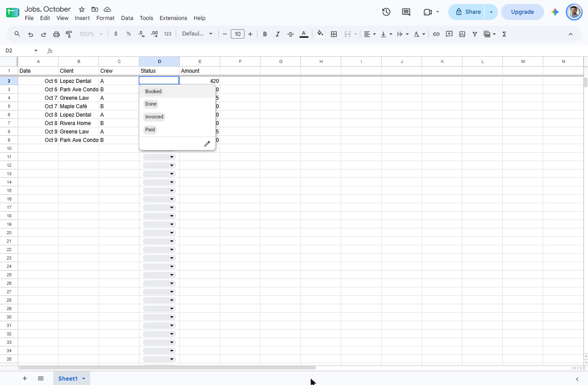This screenshot has height=385, width=588.
Task: Collapse the toolbar with the chevron
Action: (571, 34)
